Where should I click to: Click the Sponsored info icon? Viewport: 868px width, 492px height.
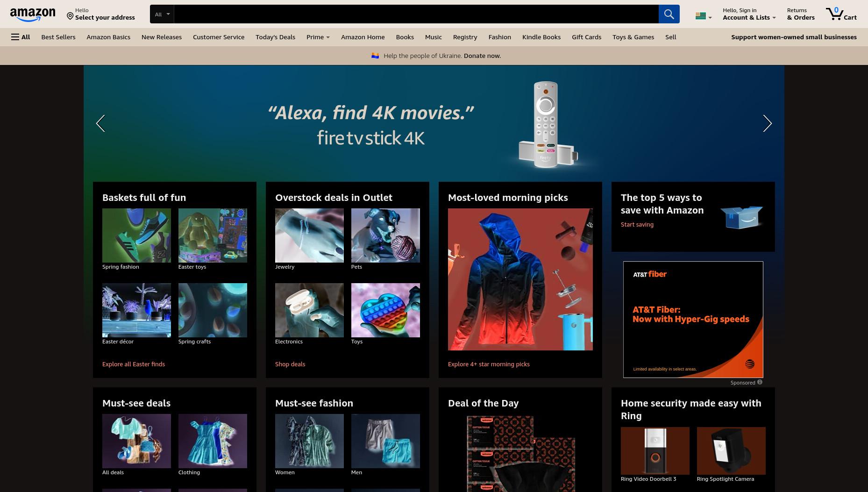coord(760,382)
